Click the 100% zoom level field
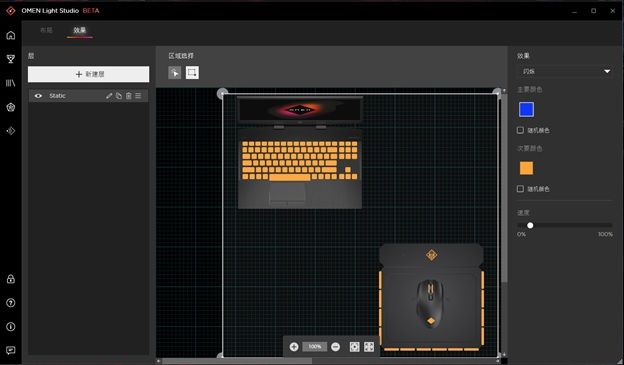This screenshot has height=365, width=624. coord(315,347)
